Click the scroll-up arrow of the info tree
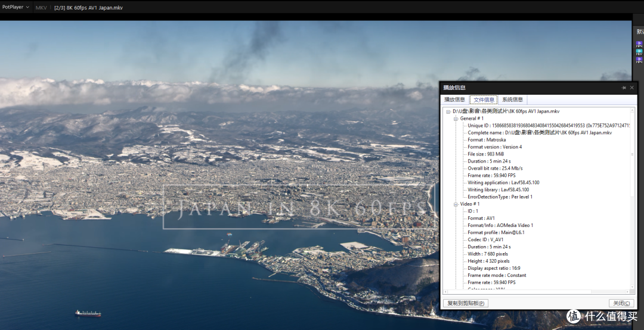644x330 pixels. tap(632, 110)
